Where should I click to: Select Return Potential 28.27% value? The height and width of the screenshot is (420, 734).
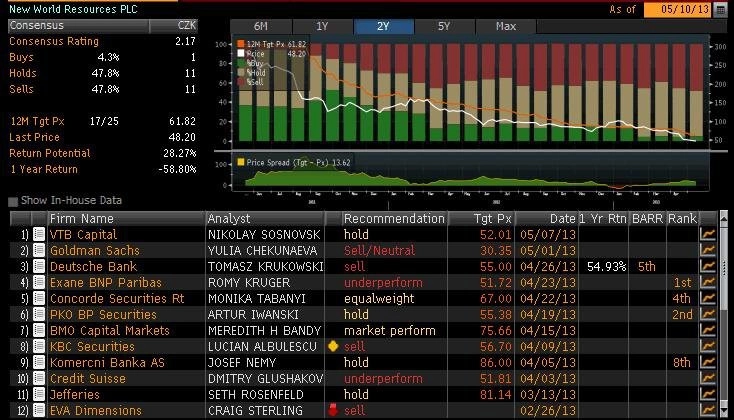click(x=180, y=153)
